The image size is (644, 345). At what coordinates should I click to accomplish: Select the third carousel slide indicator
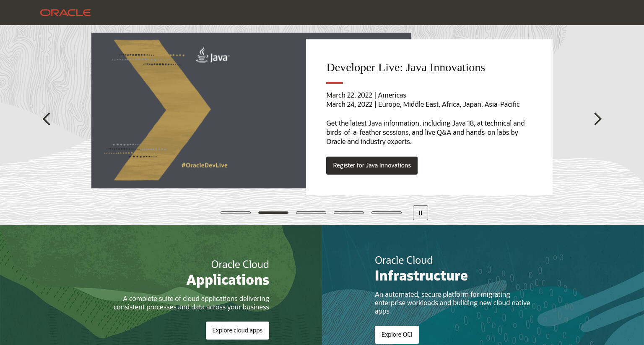click(x=311, y=213)
